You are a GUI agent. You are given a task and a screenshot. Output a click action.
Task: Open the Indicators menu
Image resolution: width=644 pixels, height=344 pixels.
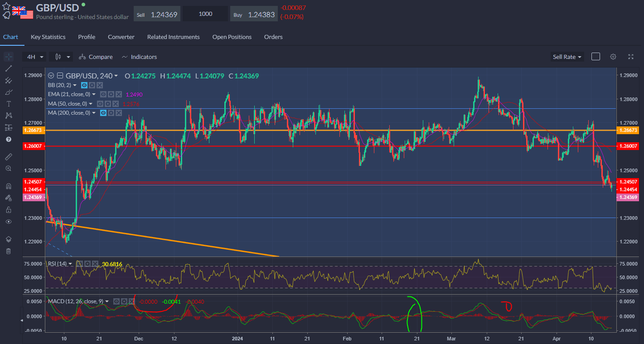click(139, 57)
